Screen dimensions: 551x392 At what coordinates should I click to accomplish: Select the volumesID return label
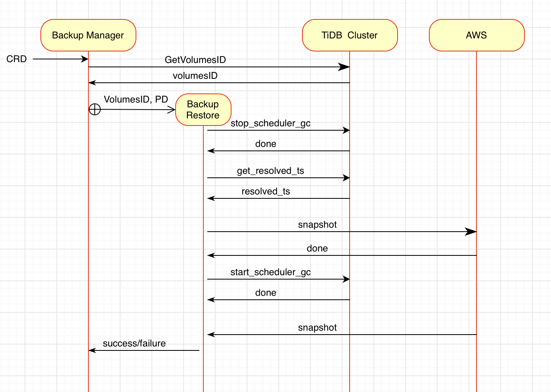pyautogui.click(x=195, y=76)
